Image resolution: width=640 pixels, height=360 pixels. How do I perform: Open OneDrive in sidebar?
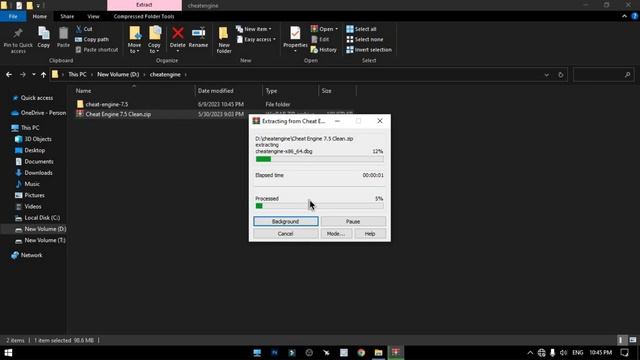coord(43,113)
